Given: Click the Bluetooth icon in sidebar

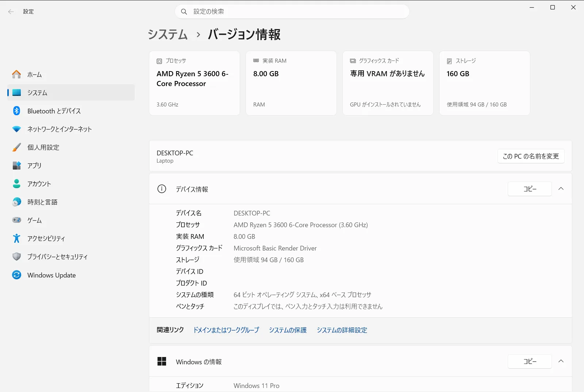Looking at the screenshot, I should (16, 111).
